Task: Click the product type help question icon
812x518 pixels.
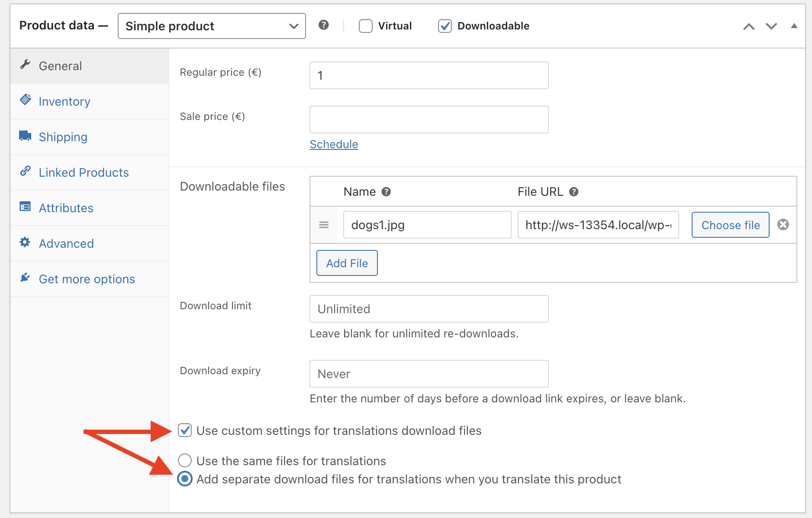Action: pyautogui.click(x=323, y=25)
